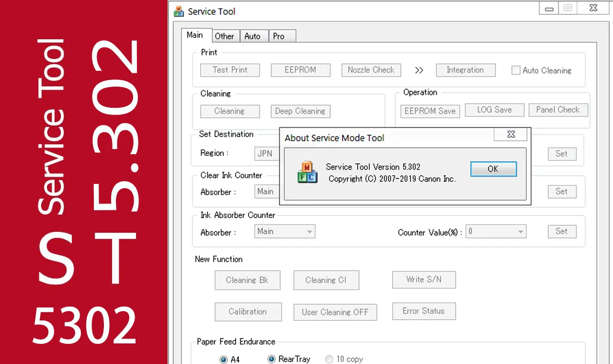Click the Integration button
613x364 pixels.
pos(465,70)
